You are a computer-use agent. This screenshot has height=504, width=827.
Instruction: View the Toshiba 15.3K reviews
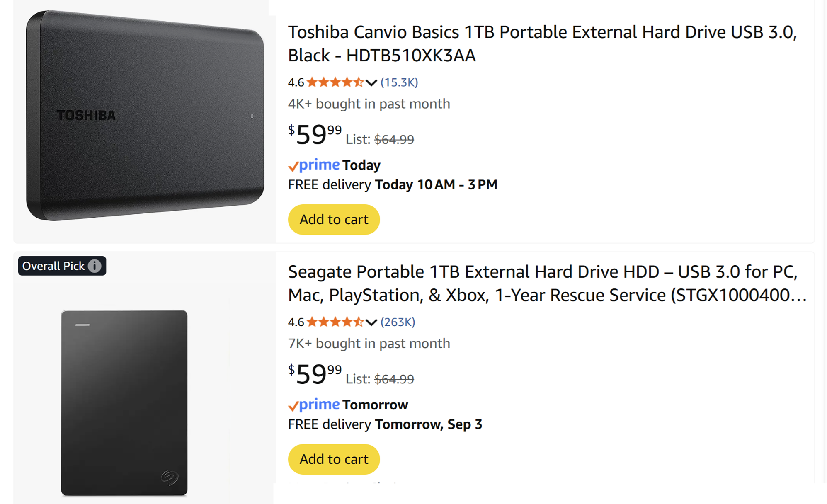tap(399, 82)
